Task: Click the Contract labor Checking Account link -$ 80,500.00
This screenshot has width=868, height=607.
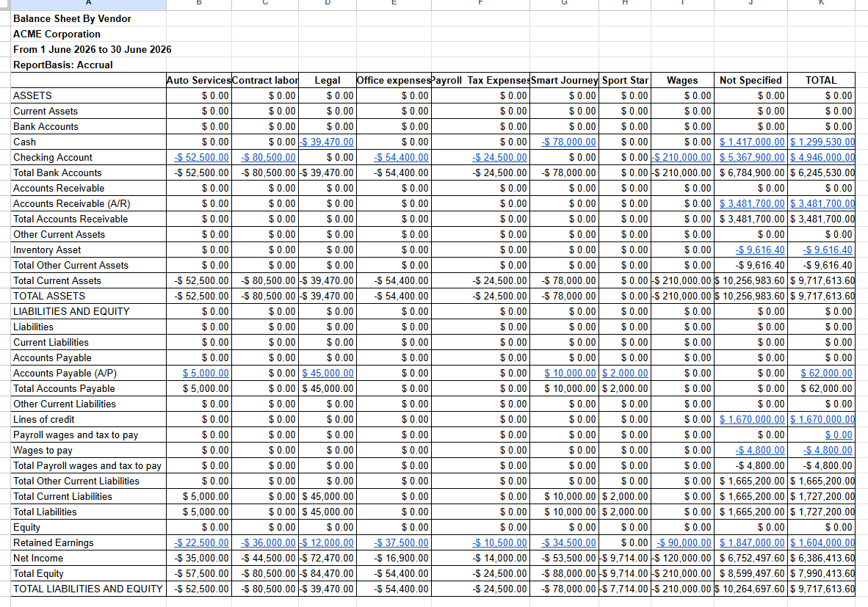Action: coord(268,157)
